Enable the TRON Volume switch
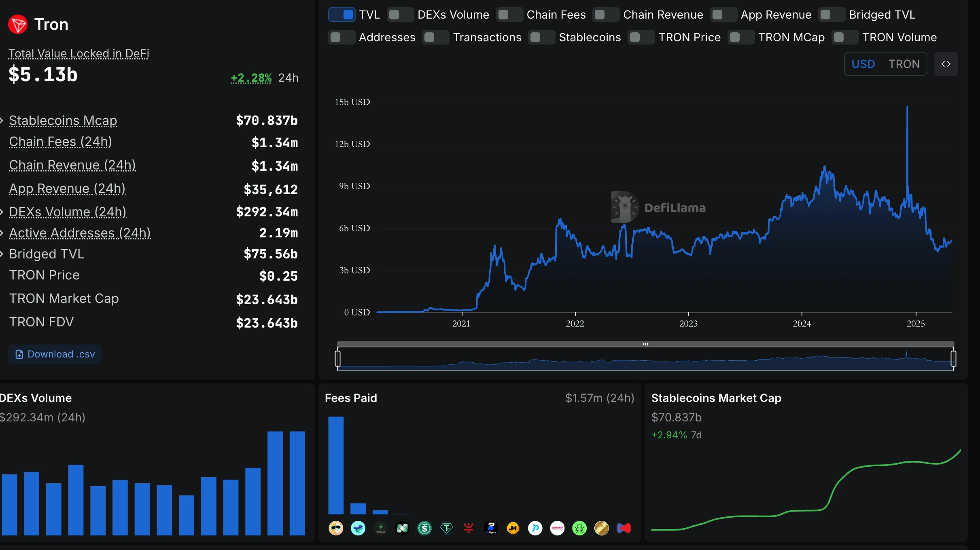This screenshot has width=980, height=550. (845, 37)
